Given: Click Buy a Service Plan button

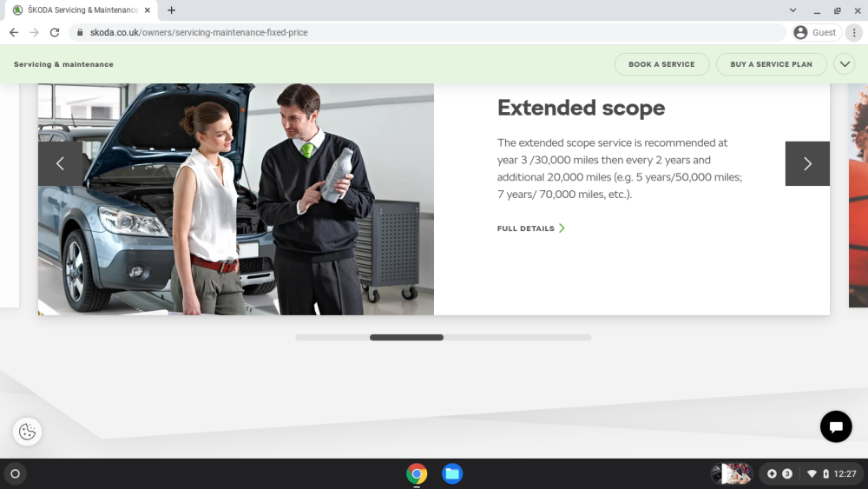Looking at the screenshot, I should click(x=771, y=64).
